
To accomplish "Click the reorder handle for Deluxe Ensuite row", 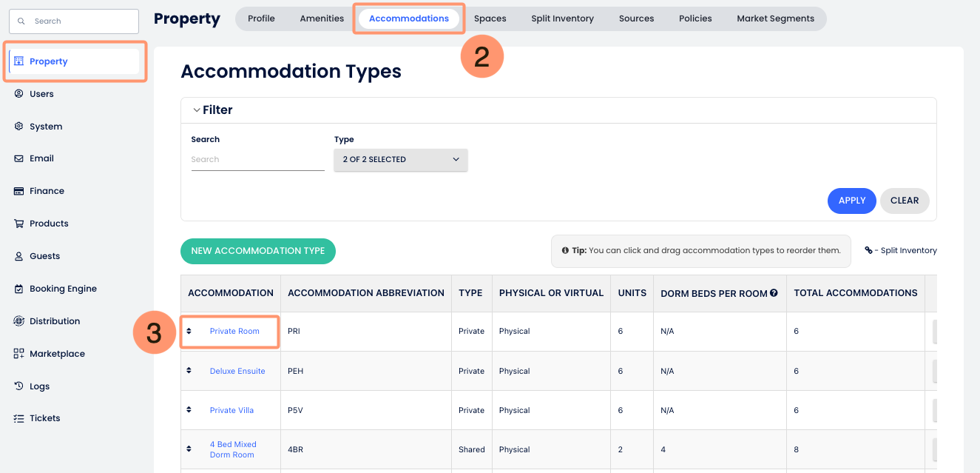I will click(x=189, y=370).
